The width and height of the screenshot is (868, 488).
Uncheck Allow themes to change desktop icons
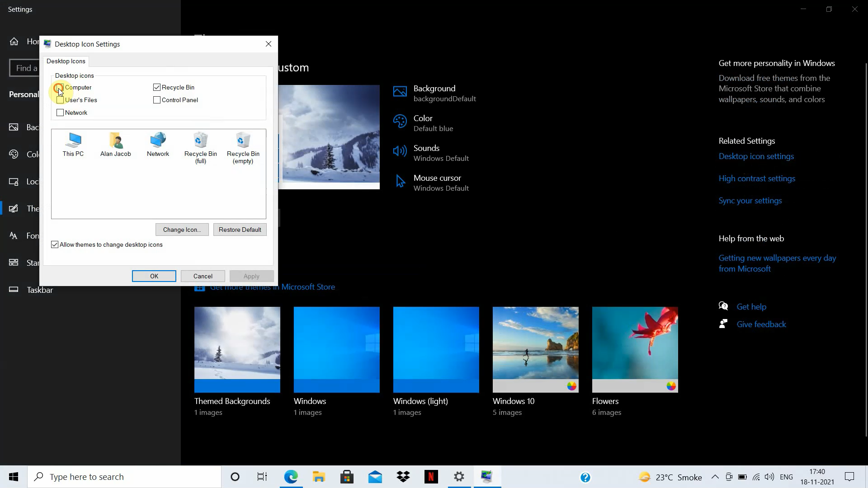[54, 244]
